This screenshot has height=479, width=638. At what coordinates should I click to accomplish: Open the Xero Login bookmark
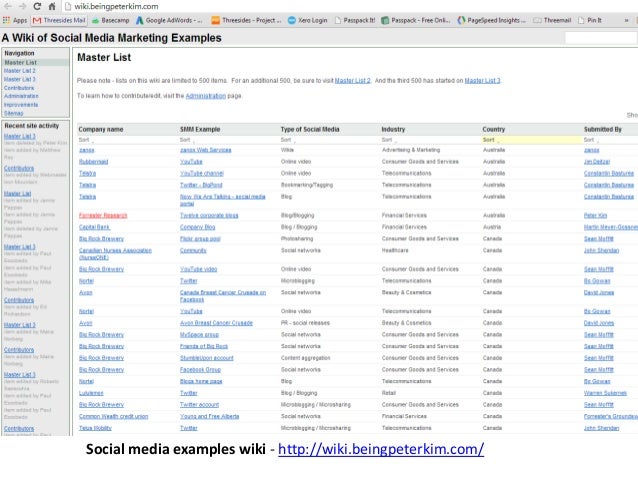[x=308, y=20]
